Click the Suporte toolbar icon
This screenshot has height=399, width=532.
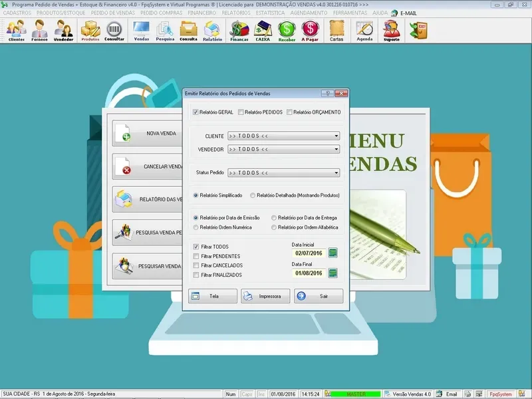pyautogui.click(x=392, y=31)
